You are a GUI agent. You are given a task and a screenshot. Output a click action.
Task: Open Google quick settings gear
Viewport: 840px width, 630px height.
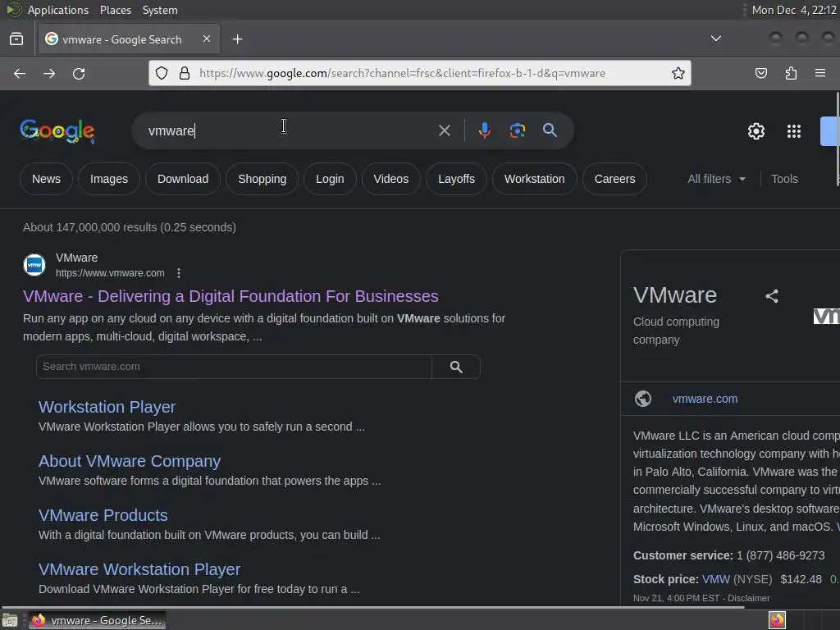tap(756, 131)
